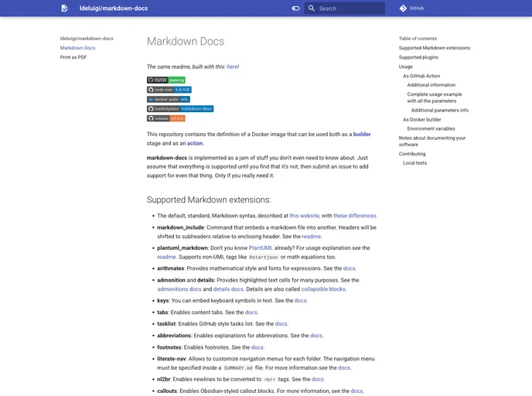The image size is (532, 396).
Task: Open callouts docs link
Action: click(356, 391)
